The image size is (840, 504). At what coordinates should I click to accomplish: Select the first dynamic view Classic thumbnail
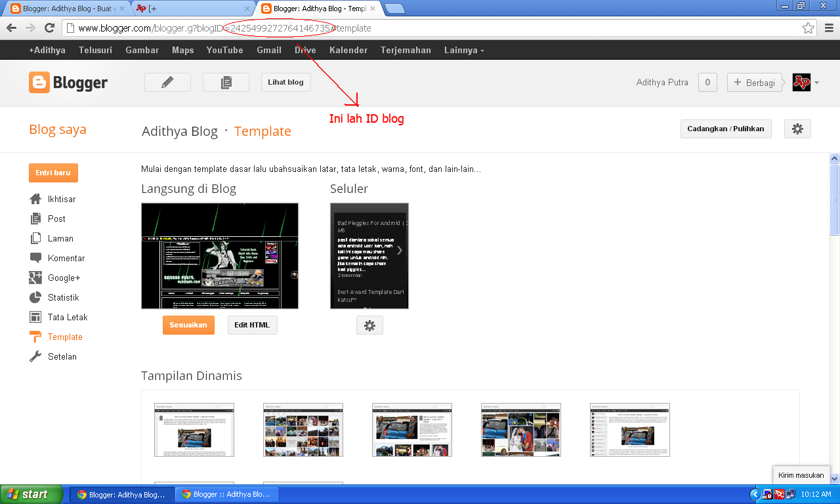(194, 430)
